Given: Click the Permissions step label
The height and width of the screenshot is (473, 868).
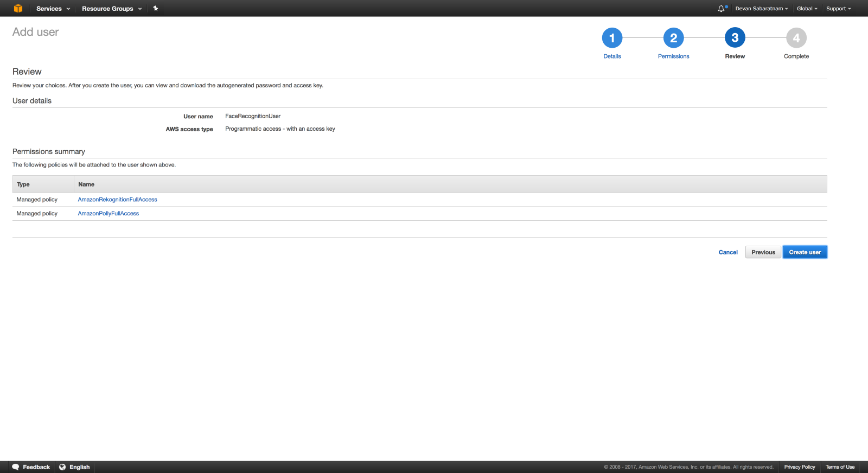Looking at the screenshot, I should click(x=673, y=56).
